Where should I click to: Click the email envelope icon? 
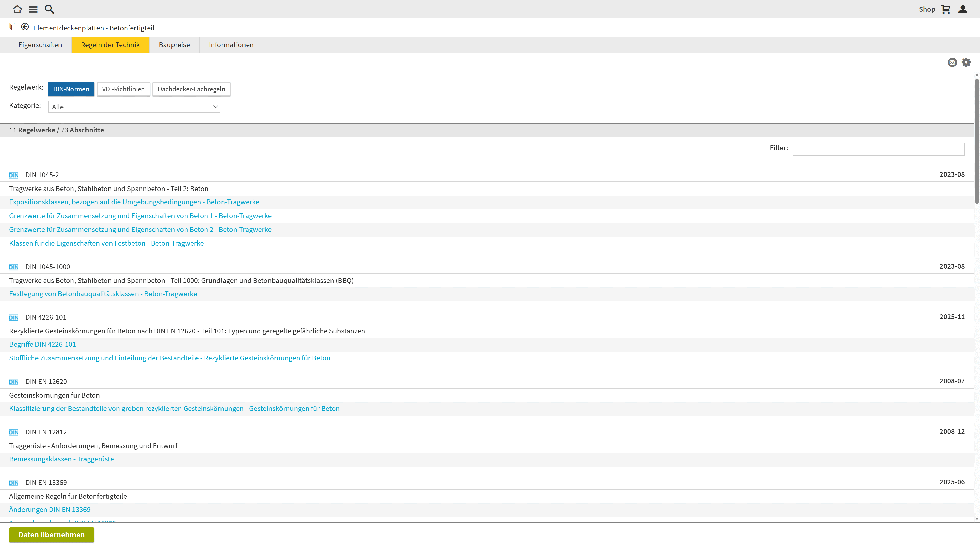point(952,62)
